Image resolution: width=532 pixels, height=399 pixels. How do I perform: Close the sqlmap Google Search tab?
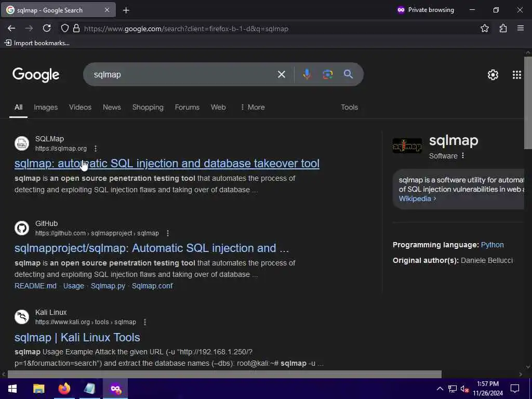(x=107, y=10)
